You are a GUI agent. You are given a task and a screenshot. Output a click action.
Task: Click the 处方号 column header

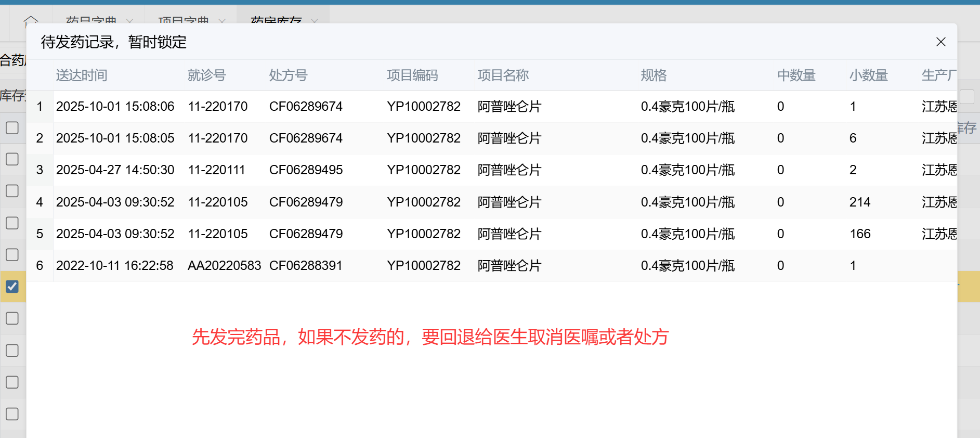[x=288, y=75]
